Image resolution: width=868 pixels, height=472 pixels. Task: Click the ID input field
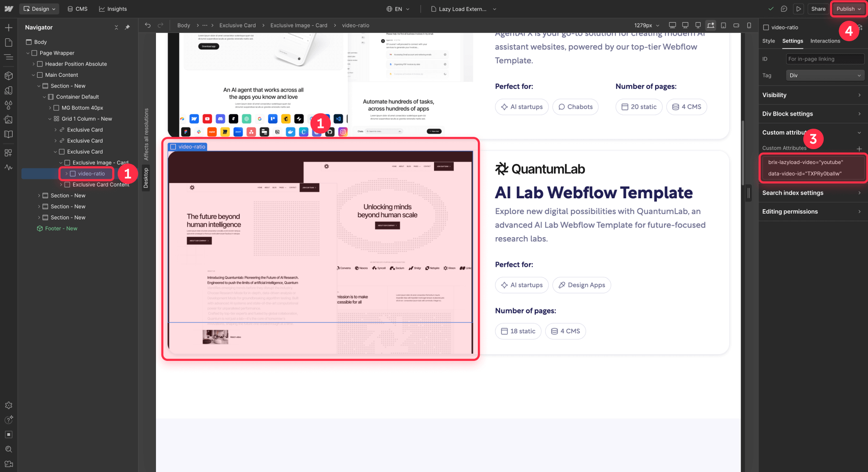click(825, 59)
